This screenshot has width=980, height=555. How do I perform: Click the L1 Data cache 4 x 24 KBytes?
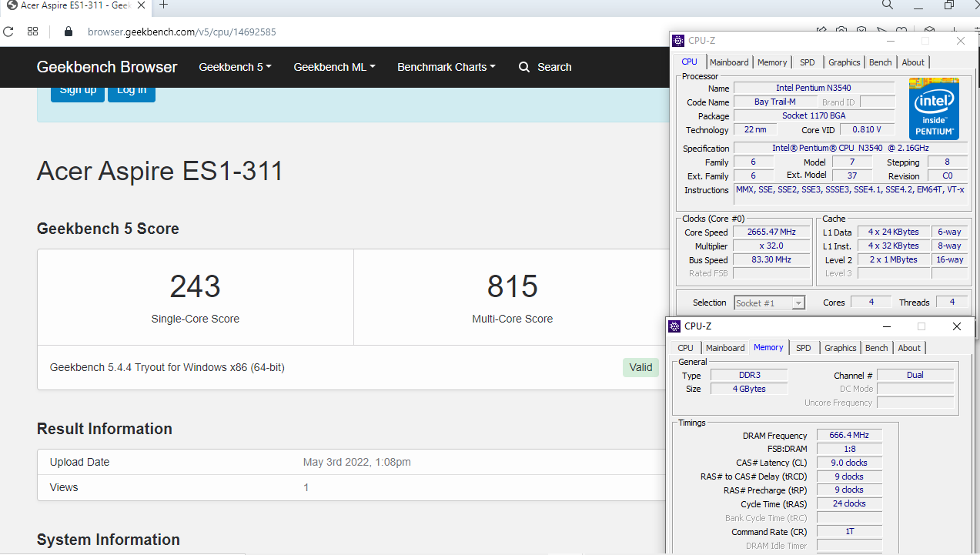[893, 232]
